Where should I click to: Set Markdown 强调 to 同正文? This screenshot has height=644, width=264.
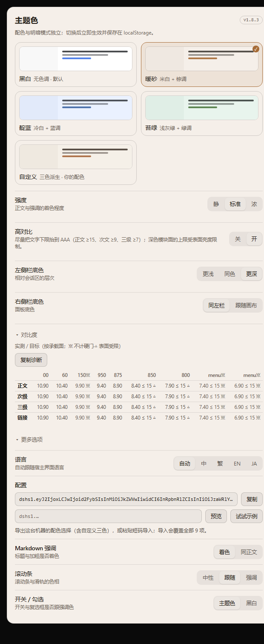(249, 552)
